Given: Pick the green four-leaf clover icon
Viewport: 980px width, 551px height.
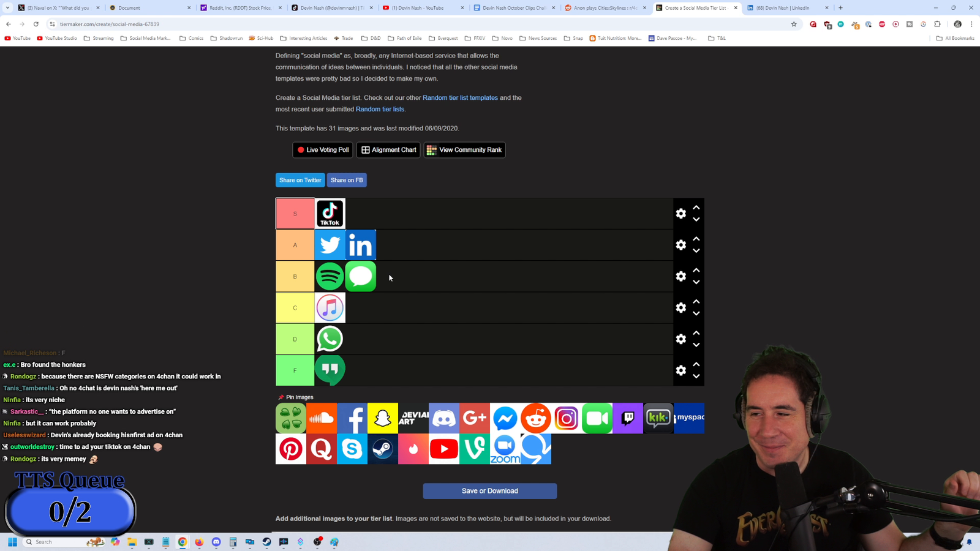Looking at the screenshot, I should 291,418.
